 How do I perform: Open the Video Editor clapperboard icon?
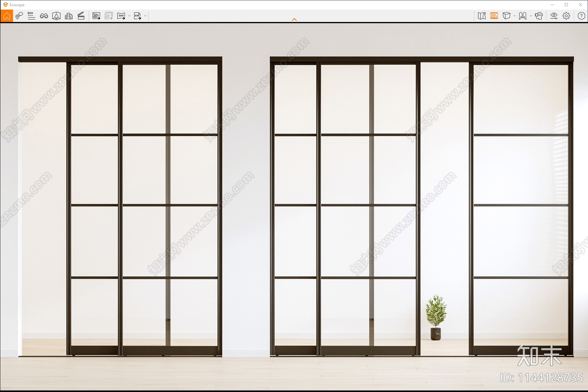click(x=81, y=16)
